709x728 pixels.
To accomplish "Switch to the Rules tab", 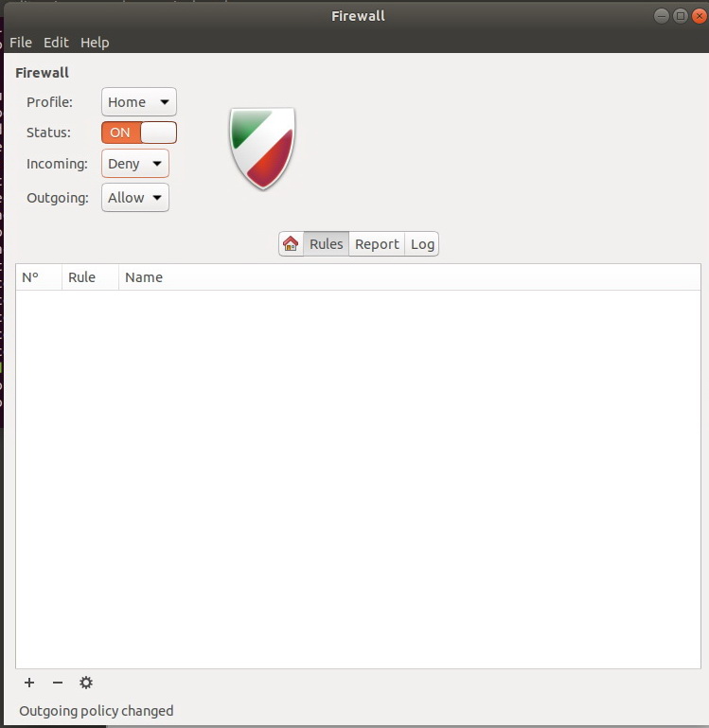I will click(326, 243).
